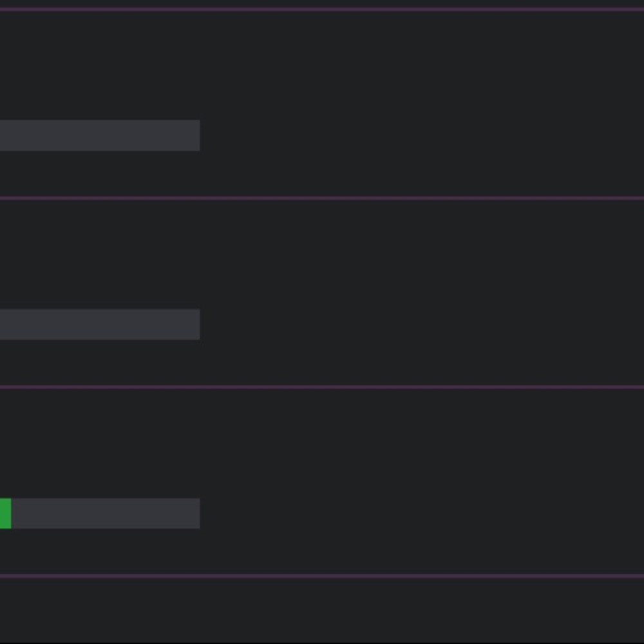Click the dark area below the last divider

click(322, 612)
